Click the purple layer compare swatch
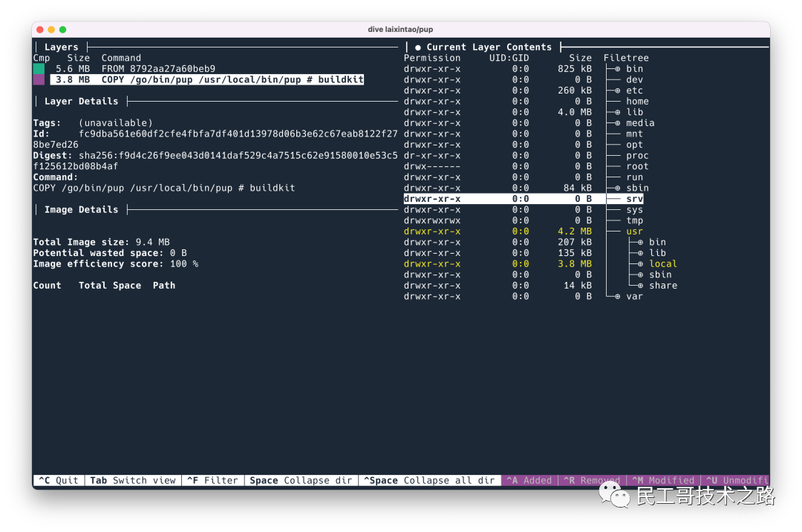Image resolution: width=802 pixels, height=532 pixels. [x=39, y=79]
